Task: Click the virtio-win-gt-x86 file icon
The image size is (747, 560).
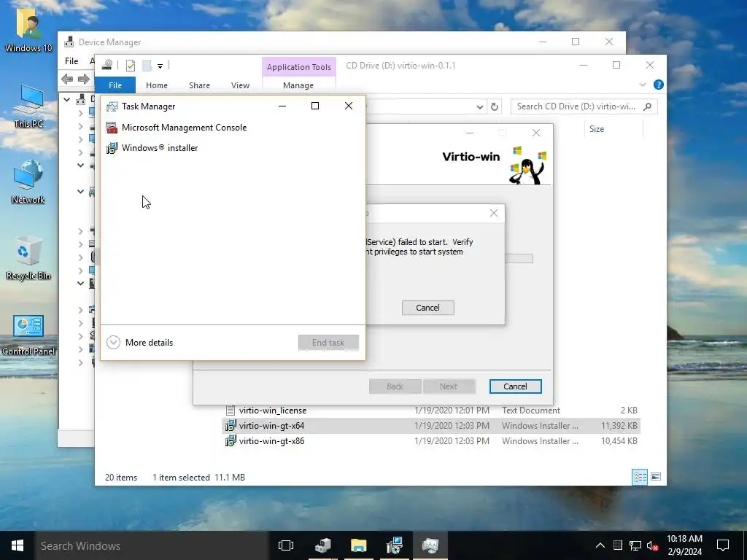Action: point(231,441)
